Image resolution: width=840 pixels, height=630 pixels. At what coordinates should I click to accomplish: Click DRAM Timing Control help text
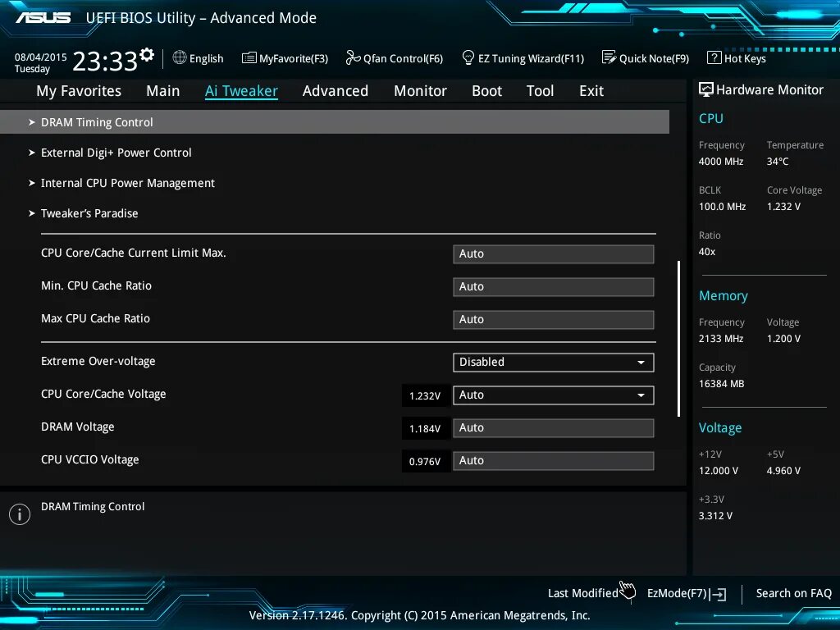click(93, 506)
